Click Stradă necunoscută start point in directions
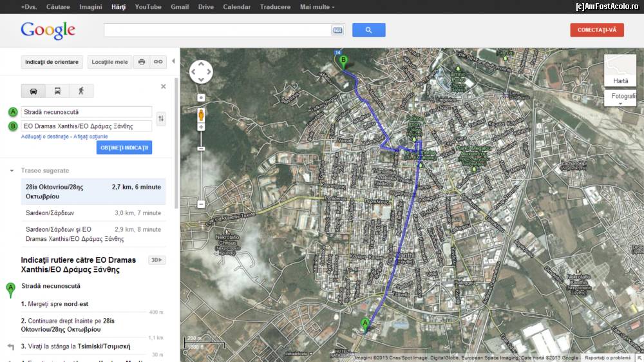The width and height of the screenshot is (644, 362). coord(51,286)
